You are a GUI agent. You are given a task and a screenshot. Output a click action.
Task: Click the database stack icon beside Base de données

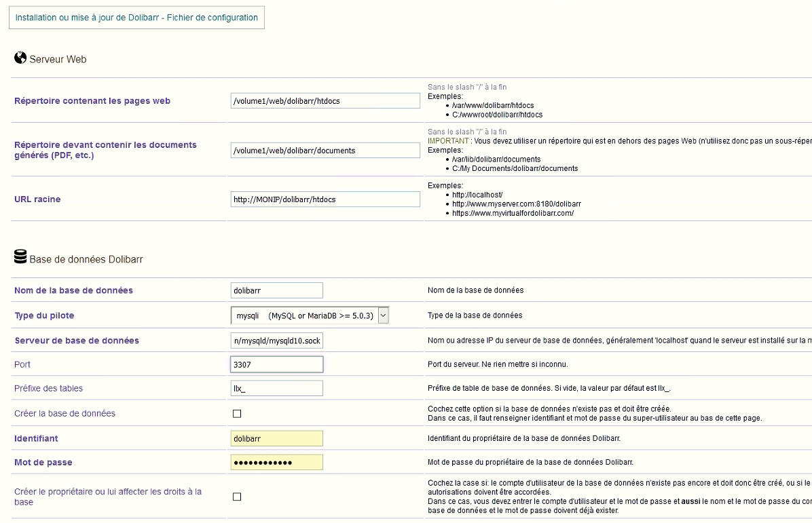tap(20, 256)
